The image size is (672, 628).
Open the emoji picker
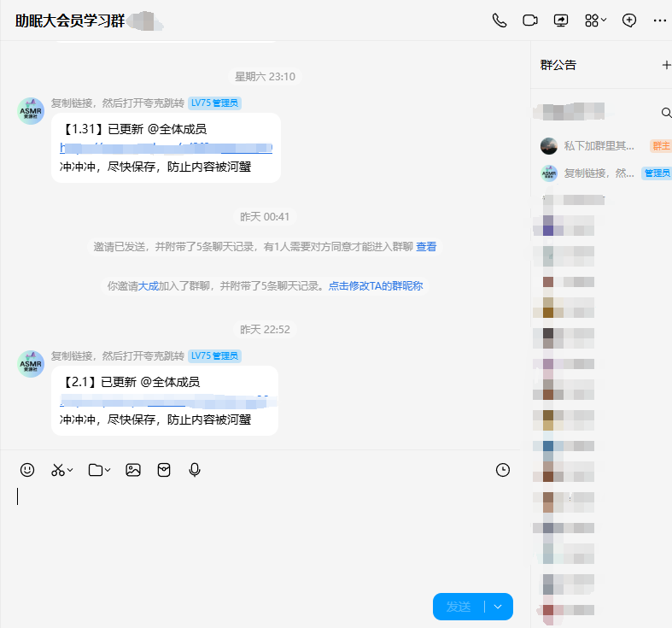[x=27, y=470]
